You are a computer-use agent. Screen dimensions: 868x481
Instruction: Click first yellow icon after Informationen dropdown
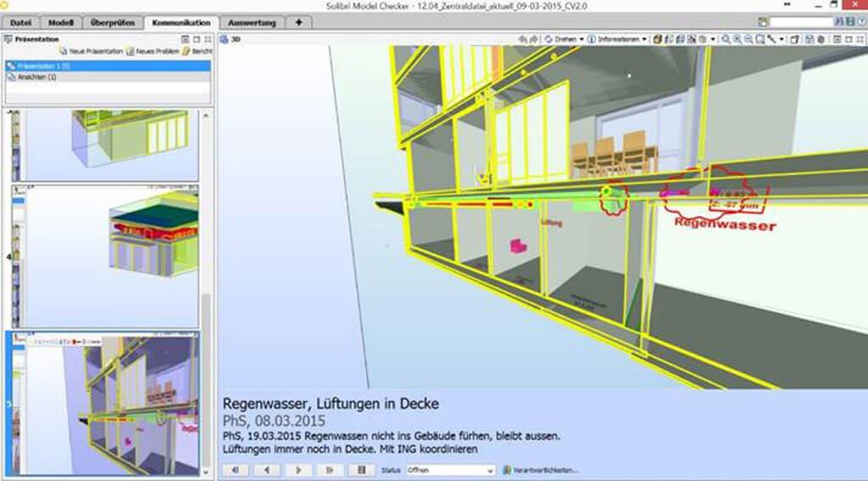point(657,39)
